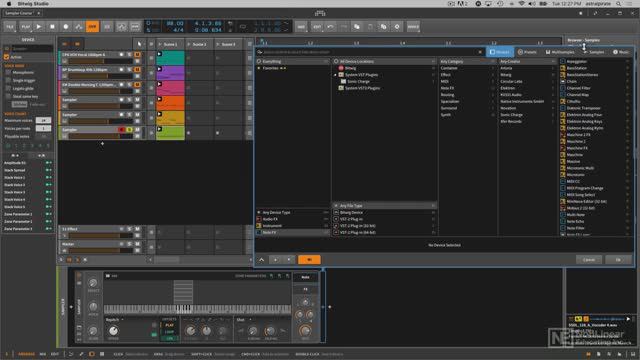640x360 pixels.
Task: Open the Wi-Fi status icon in the menu bar
Action: pos(521,3)
